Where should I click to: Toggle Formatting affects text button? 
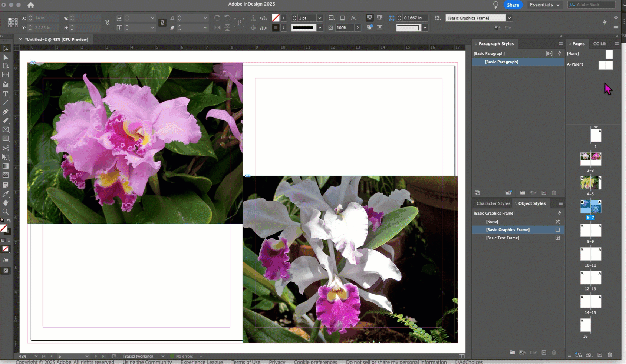(x=9, y=240)
